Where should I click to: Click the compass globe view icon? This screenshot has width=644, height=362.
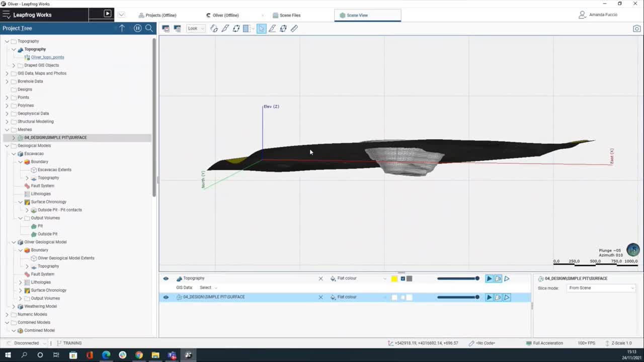coord(633,250)
